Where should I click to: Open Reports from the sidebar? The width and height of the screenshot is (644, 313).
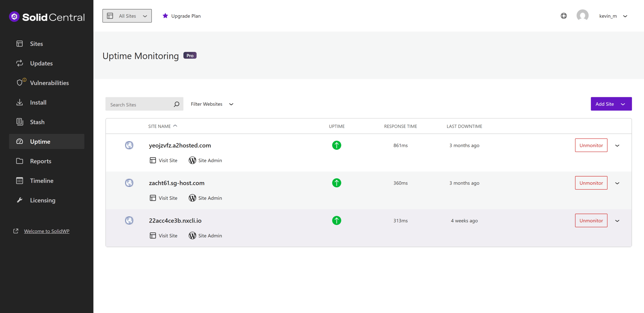click(x=41, y=161)
